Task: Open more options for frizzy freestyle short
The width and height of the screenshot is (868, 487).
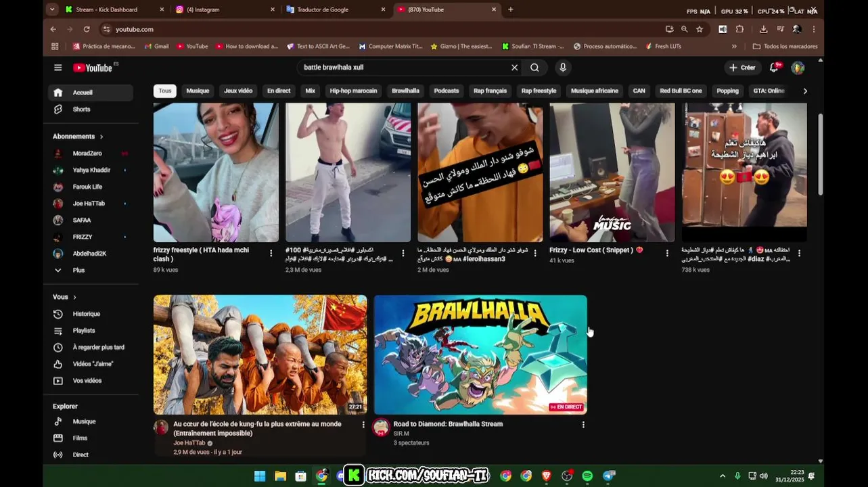Action: tap(271, 253)
